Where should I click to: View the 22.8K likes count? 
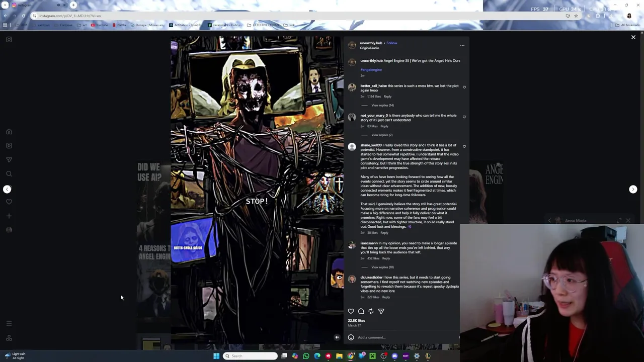[x=356, y=321]
